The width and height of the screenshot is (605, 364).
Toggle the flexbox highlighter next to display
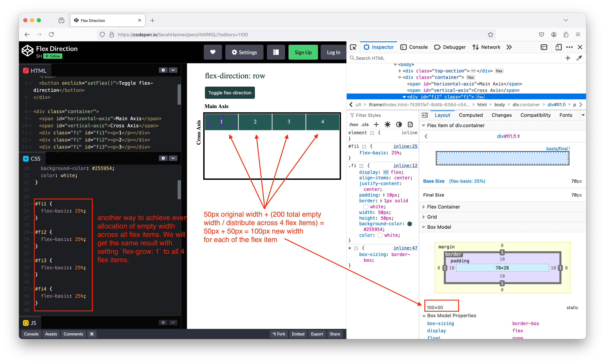coord(386,172)
